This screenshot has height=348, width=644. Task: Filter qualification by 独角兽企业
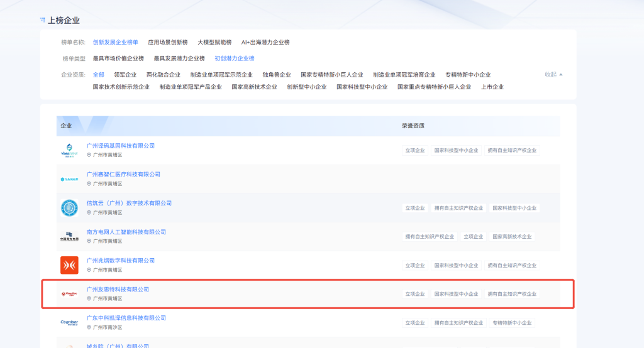[277, 75]
